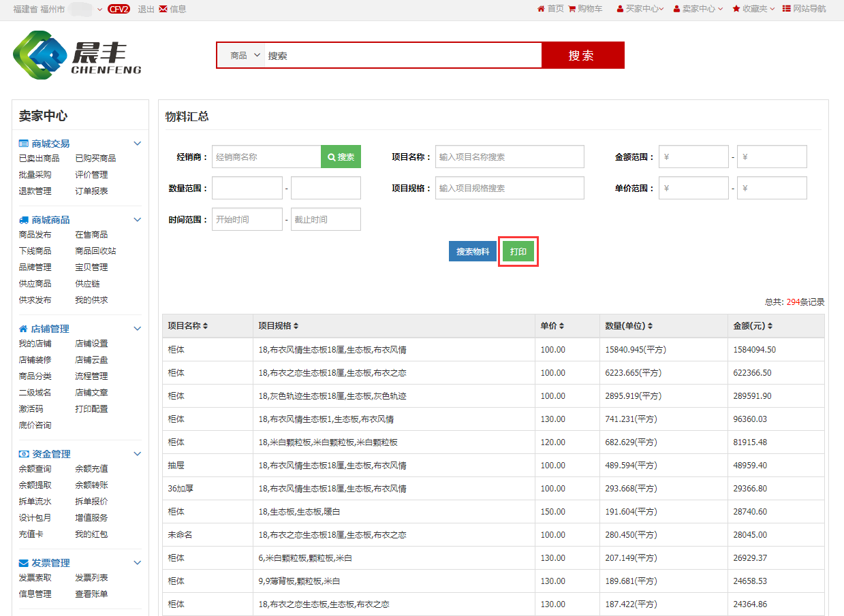Collapse the 资金管理 sidebar section
This screenshot has width=844, height=616.
[137, 454]
